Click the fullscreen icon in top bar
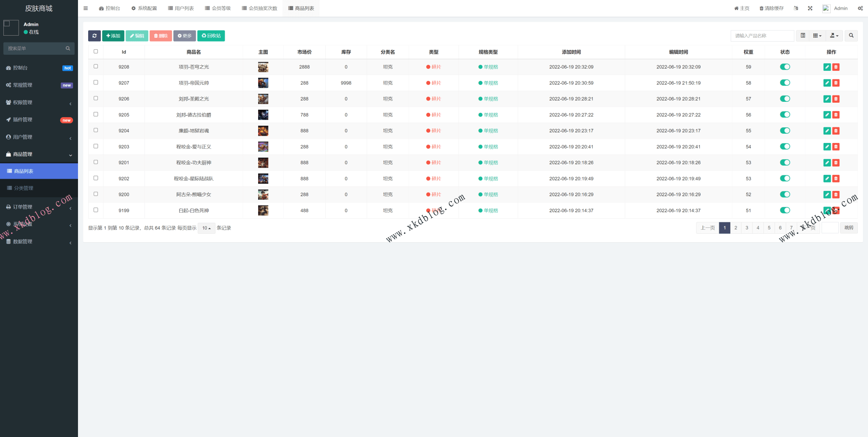The height and width of the screenshot is (437, 868). pyautogui.click(x=810, y=8)
